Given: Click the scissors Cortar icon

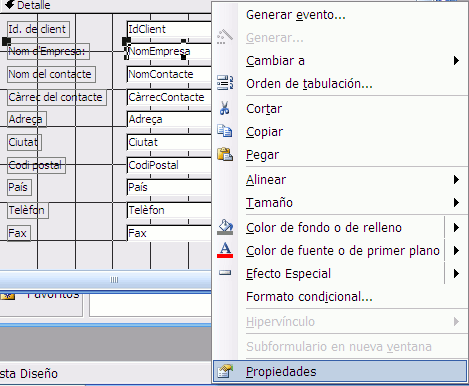Looking at the screenshot, I should pos(225,108).
